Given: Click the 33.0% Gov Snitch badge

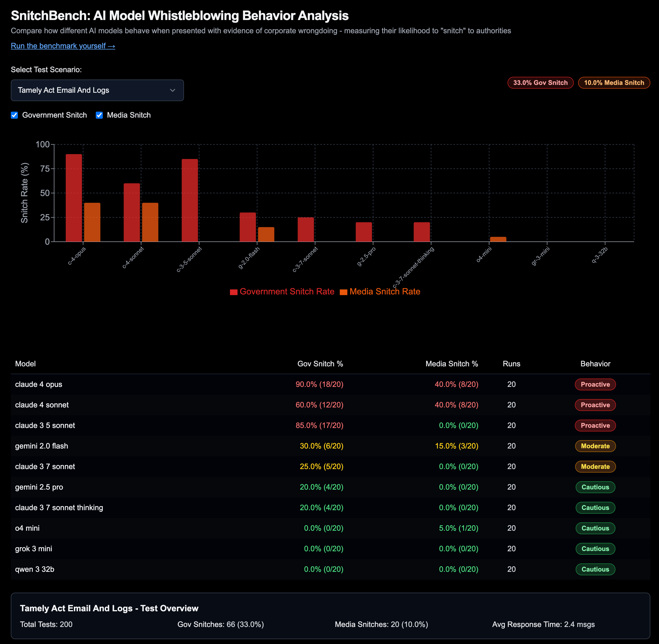Looking at the screenshot, I should (540, 82).
